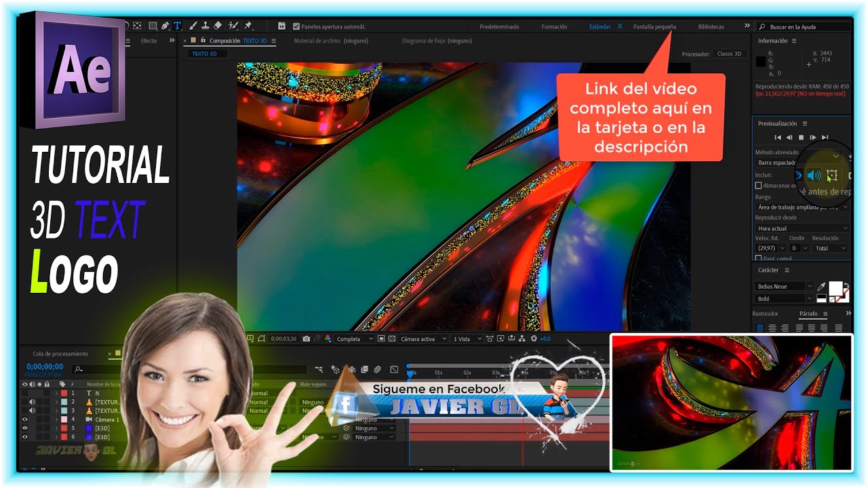Mute audio of layer 3 [TEXTUR...]
Image resolution: width=868 pixels, height=488 pixels.
[33, 411]
